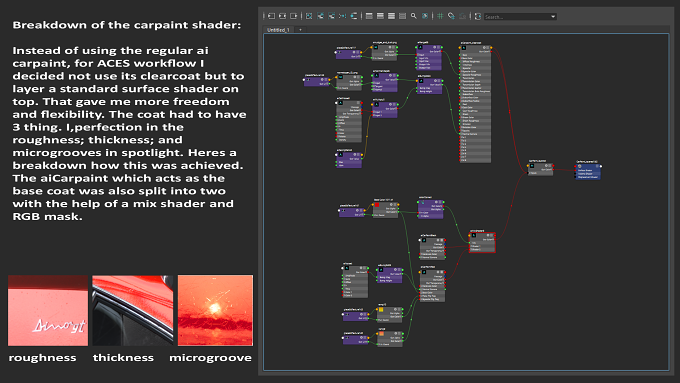Image resolution: width=680 pixels, height=383 pixels.
Task: Select the node feeding the blue shading group
Action: pyautogui.click(x=540, y=168)
